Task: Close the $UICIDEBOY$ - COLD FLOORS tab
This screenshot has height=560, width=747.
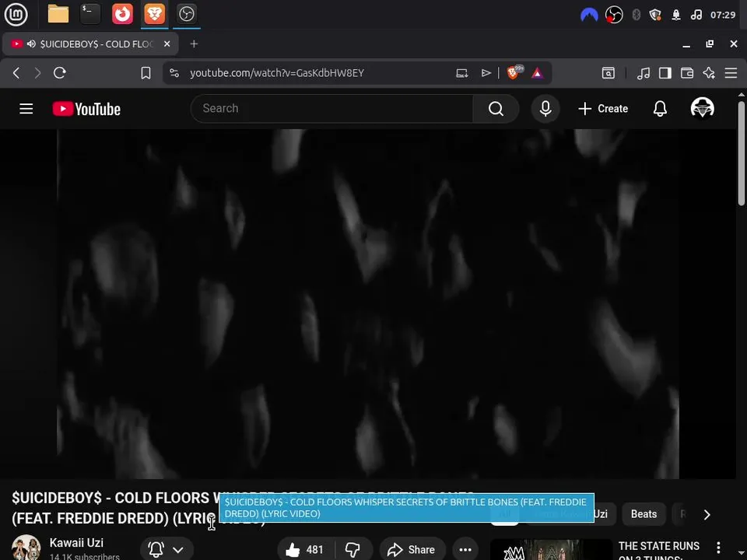Action: click(167, 44)
